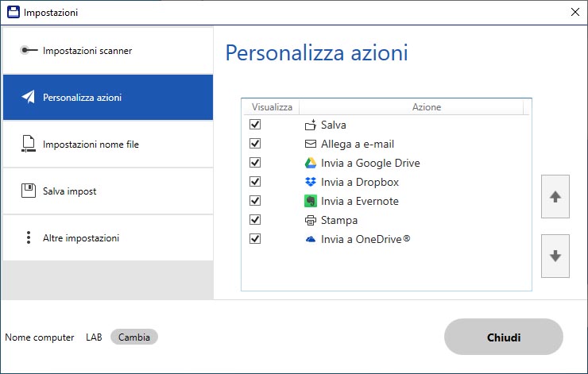Uncheck the Salva visibility checkbox
The image size is (588, 374).
255,125
